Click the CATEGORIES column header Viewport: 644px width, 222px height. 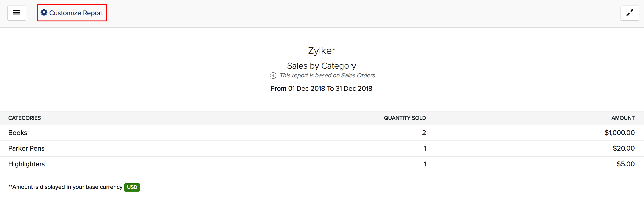(24, 118)
